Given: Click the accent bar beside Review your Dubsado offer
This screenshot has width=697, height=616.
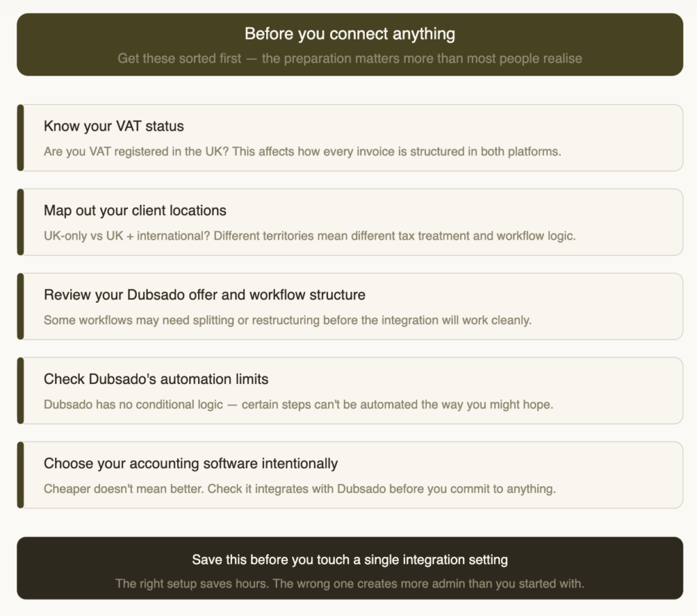Looking at the screenshot, I should 20,306.
